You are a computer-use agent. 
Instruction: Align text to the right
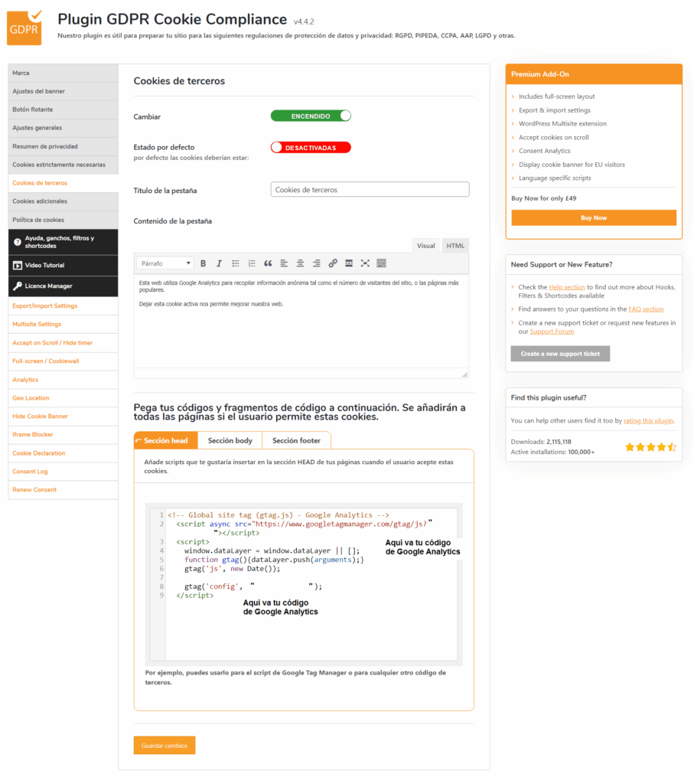click(x=316, y=263)
